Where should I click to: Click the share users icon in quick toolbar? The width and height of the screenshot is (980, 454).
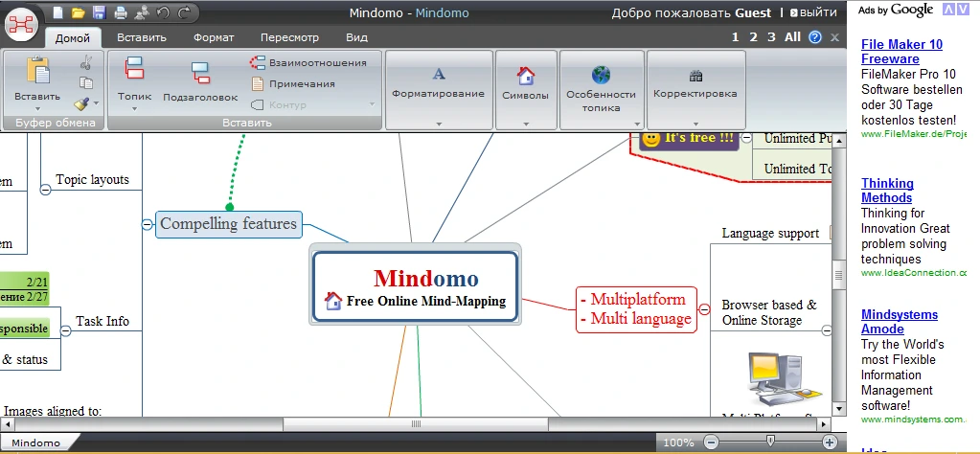[x=143, y=12]
